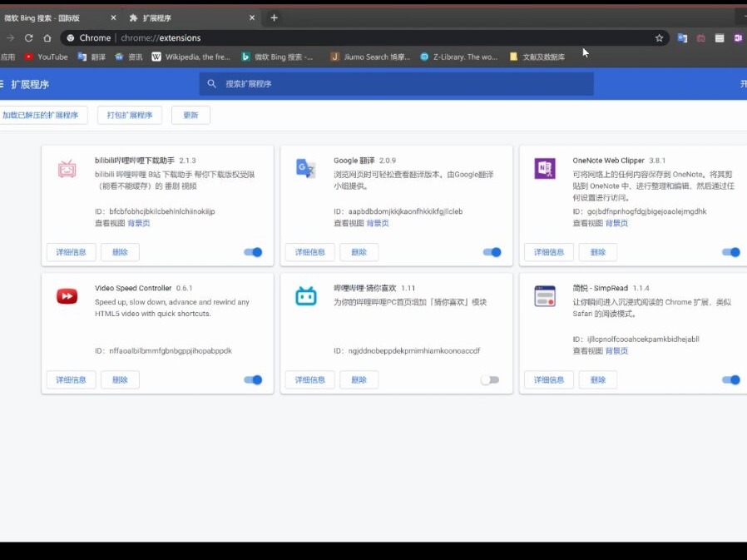This screenshot has width=747, height=560.
Task: Turn off the Google 翻译 extension
Action: (492, 252)
